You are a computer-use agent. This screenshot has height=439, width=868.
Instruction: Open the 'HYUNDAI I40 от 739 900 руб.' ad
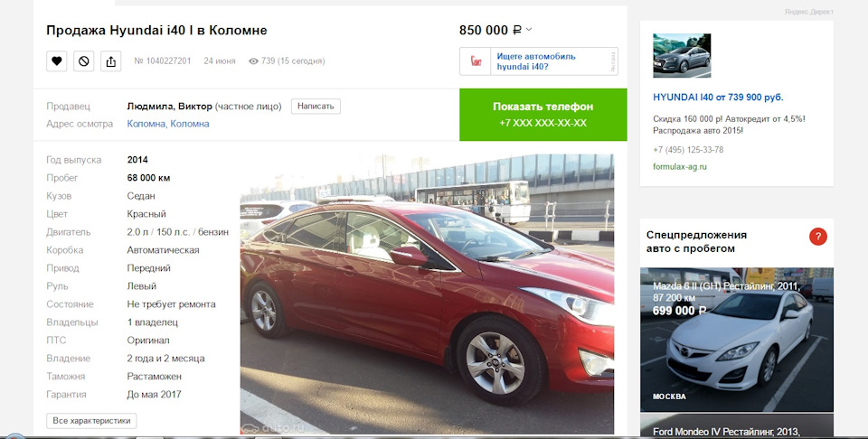pos(718,98)
